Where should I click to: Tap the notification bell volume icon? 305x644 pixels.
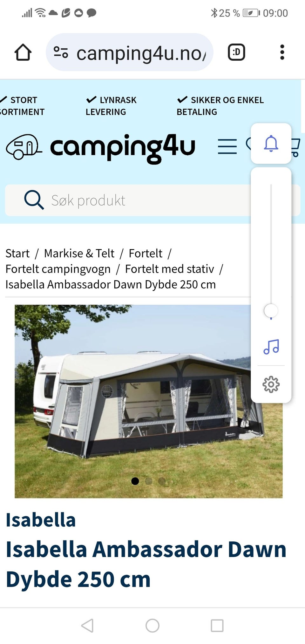(271, 144)
